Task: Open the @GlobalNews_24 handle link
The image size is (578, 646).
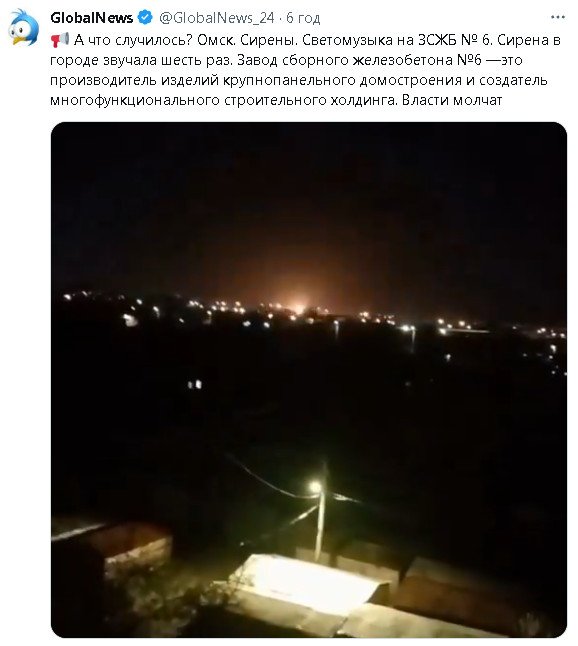Action: point(217,18)
